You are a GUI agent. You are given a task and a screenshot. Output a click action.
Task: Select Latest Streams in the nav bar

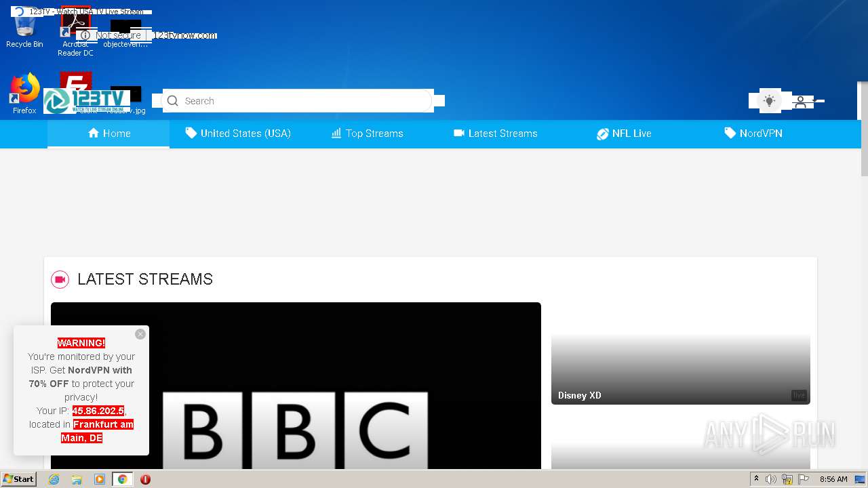coord(496,134)
